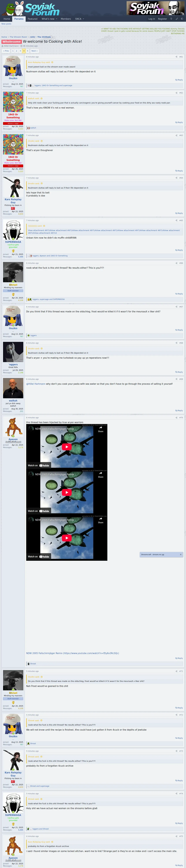Open Onzikn's avatar on post #61

coord(13,66)
